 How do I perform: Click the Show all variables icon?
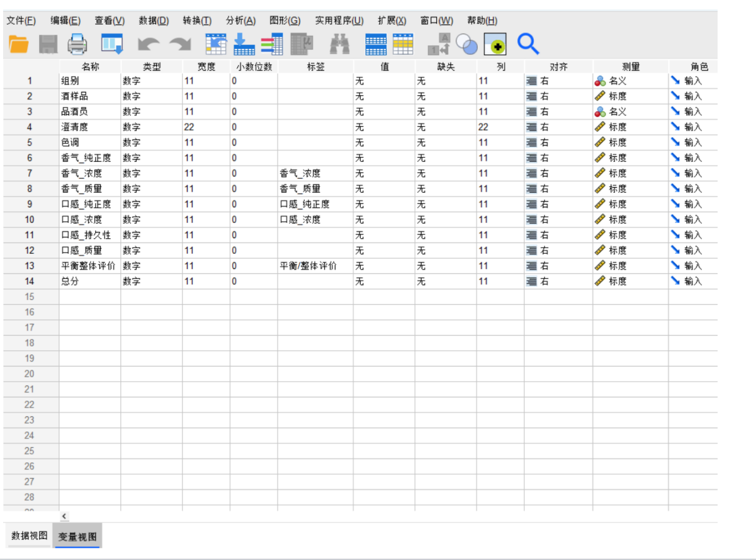[495, 44]
